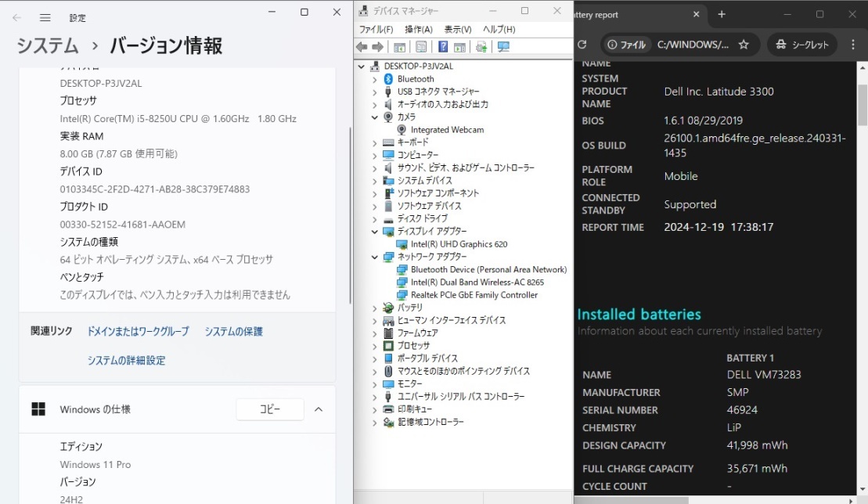Expand the Bluetooth node in Device Manager

click(x=375, y=79)
